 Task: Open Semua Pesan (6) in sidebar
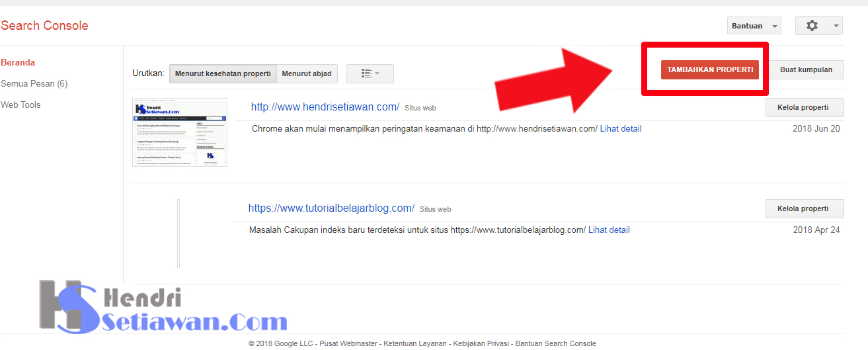34,84
